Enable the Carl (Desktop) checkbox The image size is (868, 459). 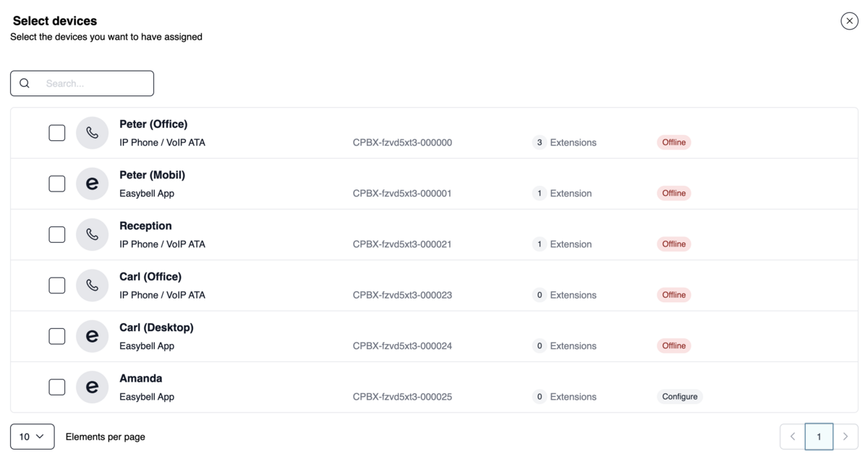[57, 336]
